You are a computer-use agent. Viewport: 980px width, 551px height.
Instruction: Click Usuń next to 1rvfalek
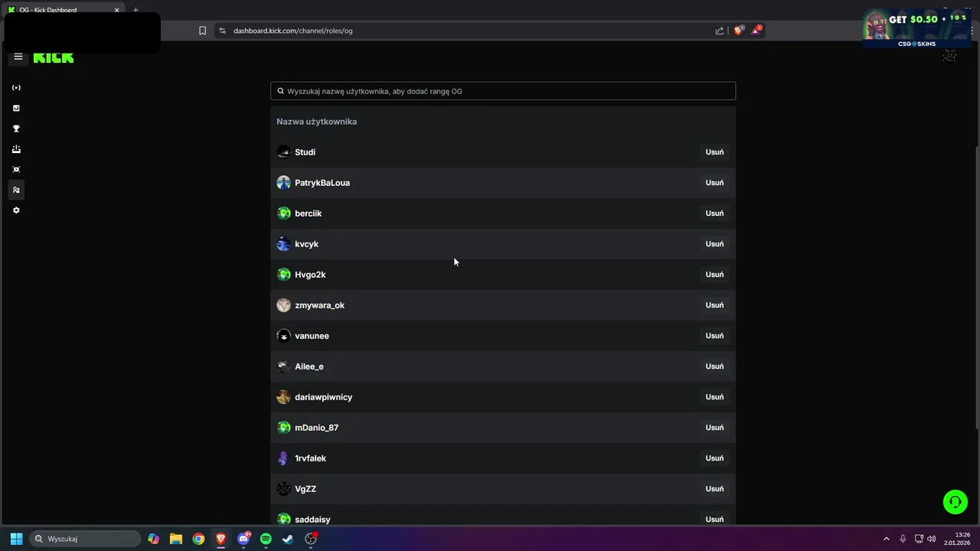tap(714, 458)
